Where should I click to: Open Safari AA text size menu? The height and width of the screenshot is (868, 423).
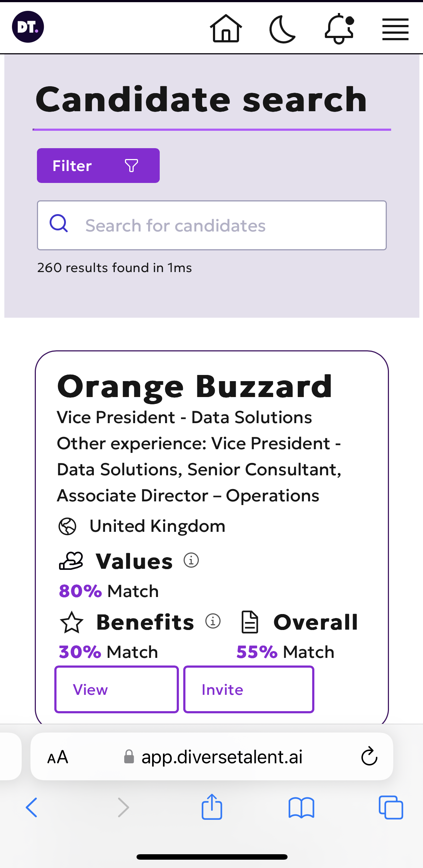(x=58, y=758)
